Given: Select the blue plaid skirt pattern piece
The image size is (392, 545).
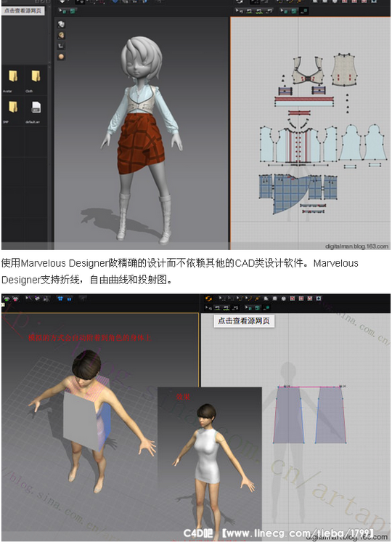Looking at the screenshot, I should (x=291, y=193).
